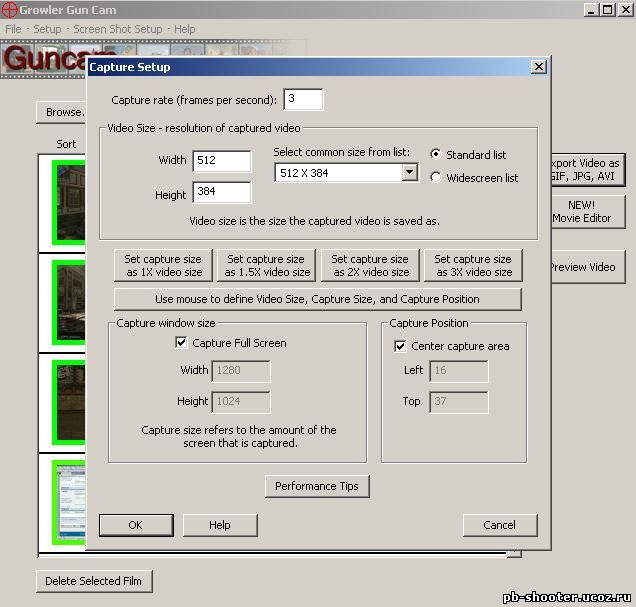This screenshot has height=607, width=636.
Task: Open the Screen Shot Setup menu
Action: tap(118, 29)
